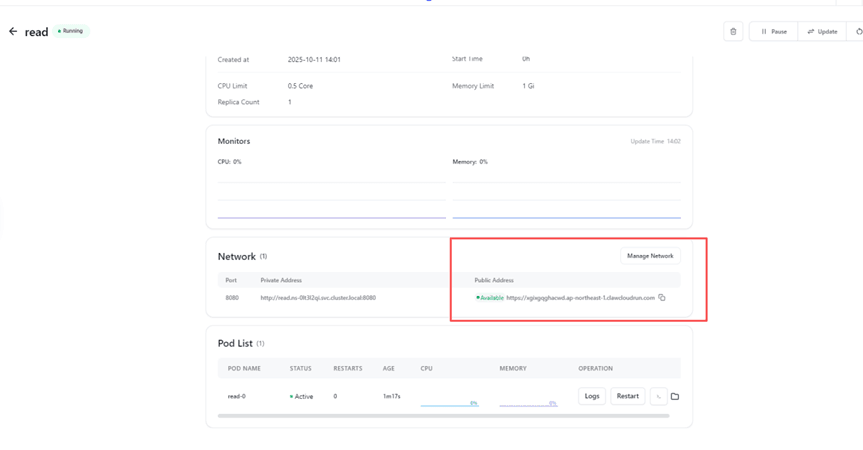Click the private address for port 8080
This screenshot has width=863, height=450.
pos(318,298)
